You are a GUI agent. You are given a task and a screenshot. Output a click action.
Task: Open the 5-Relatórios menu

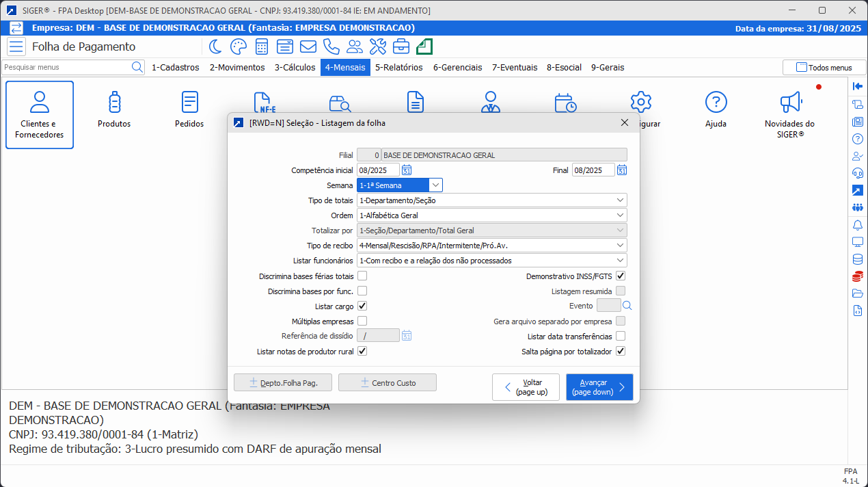(398, 68)
